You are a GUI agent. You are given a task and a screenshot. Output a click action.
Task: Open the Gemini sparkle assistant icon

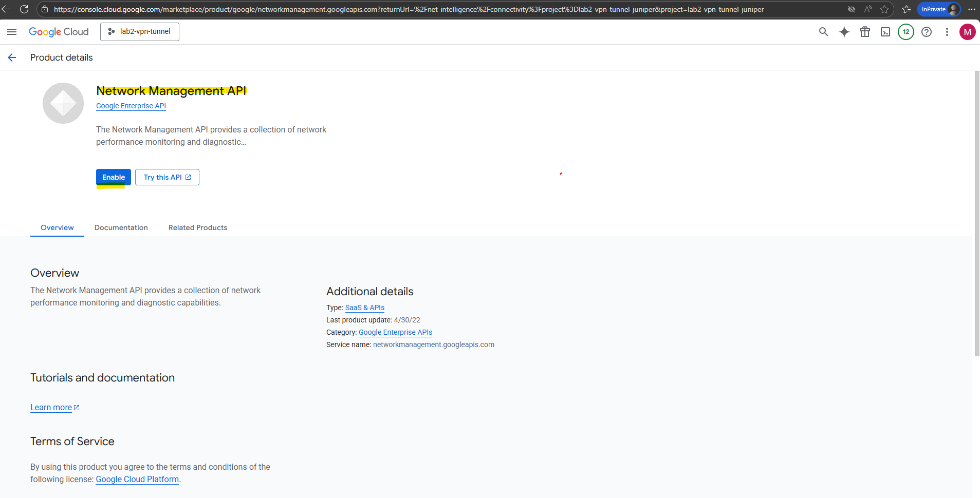844,32
